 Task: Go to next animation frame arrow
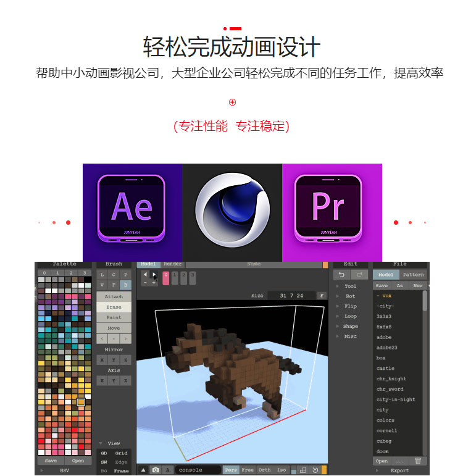pos(154,274)
